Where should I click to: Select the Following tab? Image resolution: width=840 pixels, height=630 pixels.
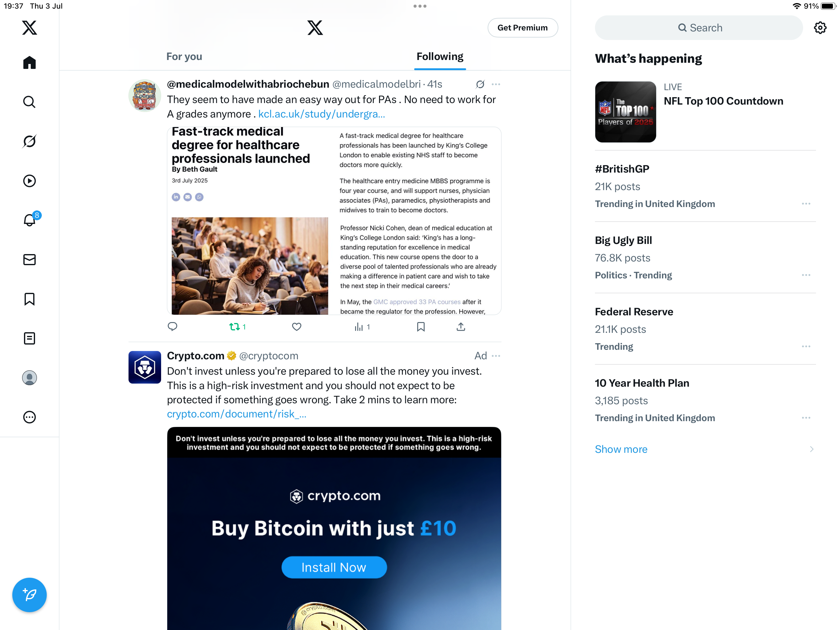click(x=440, y=56)
